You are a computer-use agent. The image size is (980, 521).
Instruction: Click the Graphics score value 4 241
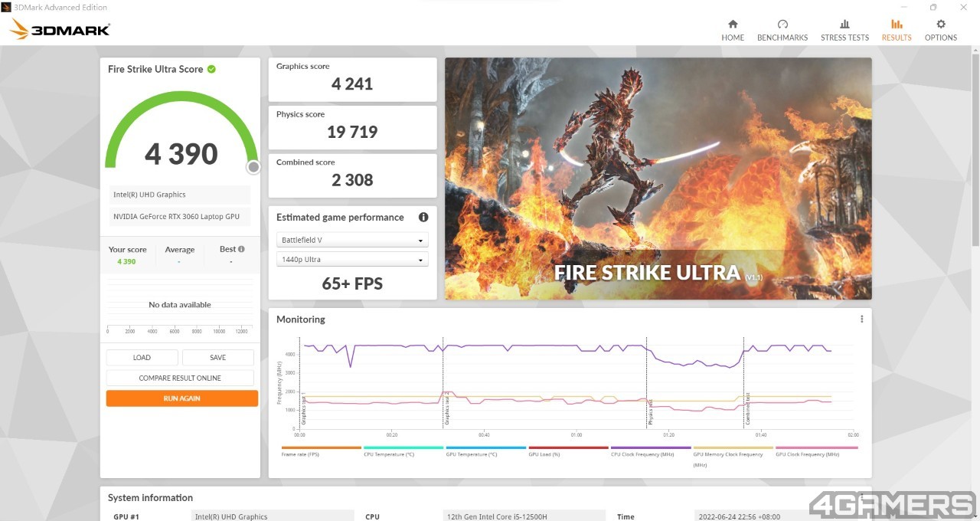tap(352, 84)
